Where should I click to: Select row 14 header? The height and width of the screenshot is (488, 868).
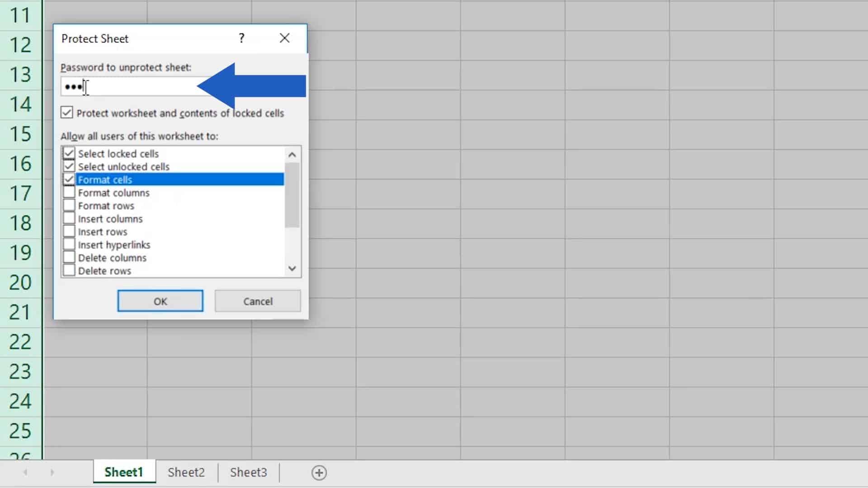21,104
